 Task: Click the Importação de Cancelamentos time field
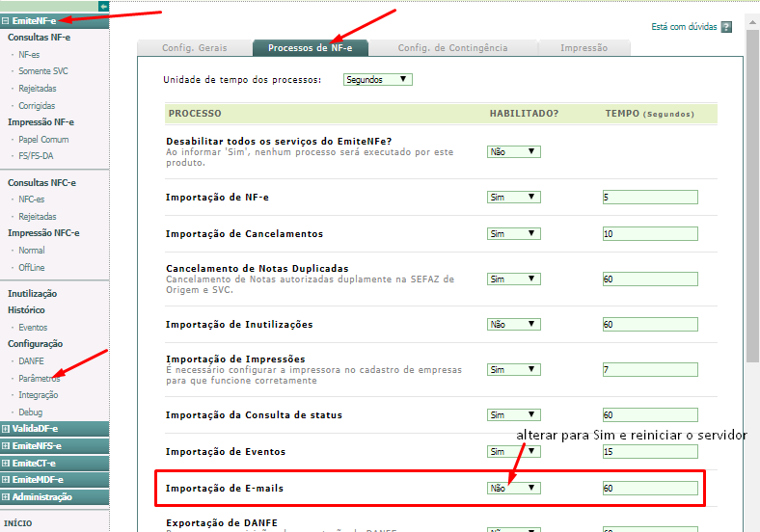tap(650, 234)
